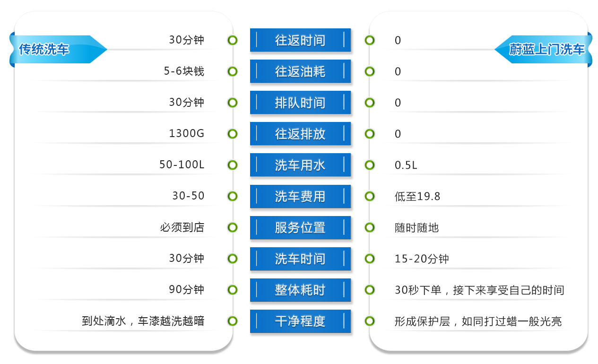The image size is (598, 364).
Task: Click the 到处滴水，车漆越洗越暗 text
Action: pos(143,321)
